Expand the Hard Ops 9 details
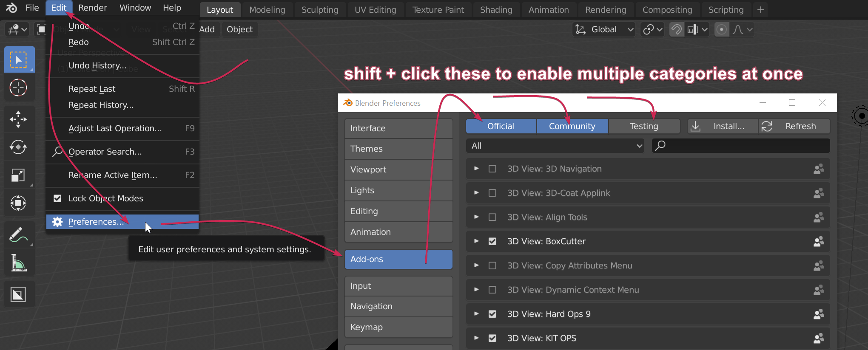This screenshot has width=868, height=350. coord(476,314)
